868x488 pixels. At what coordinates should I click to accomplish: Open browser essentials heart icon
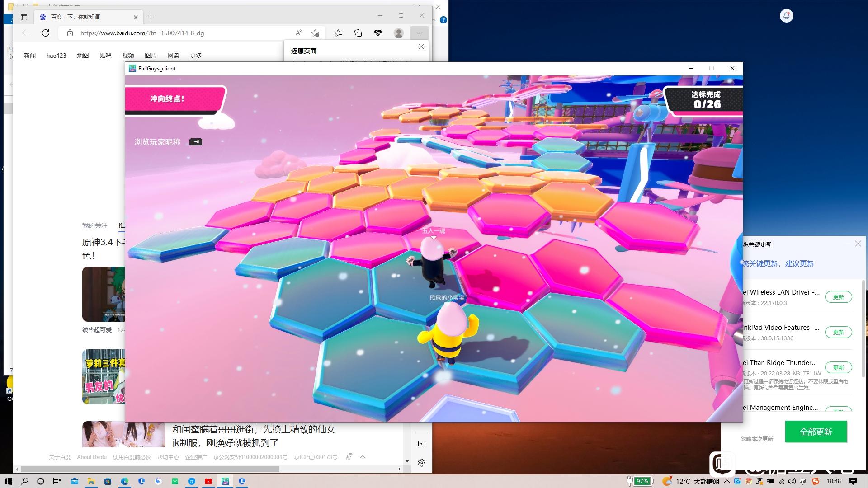(x=378, y=33)
